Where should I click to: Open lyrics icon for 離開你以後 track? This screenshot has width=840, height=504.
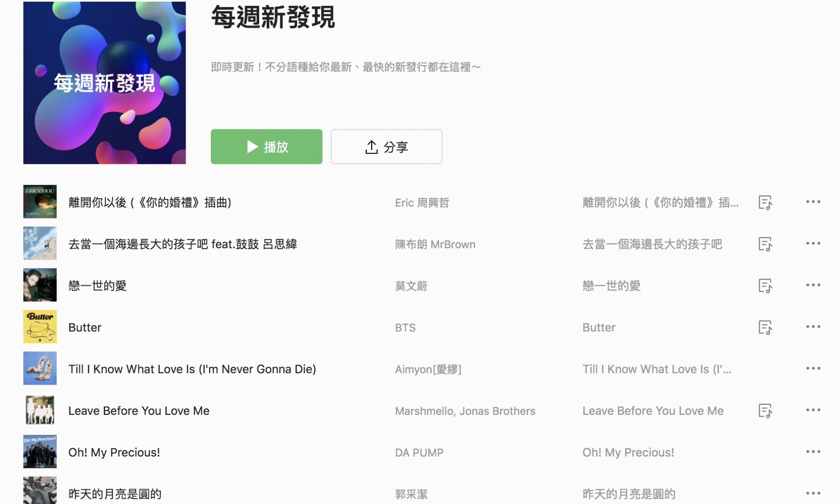coord(765,202)
